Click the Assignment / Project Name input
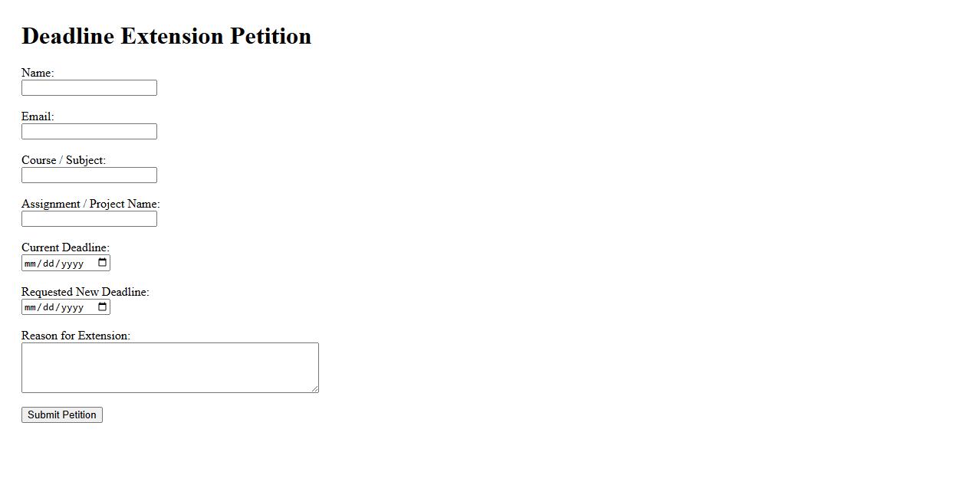Image resolution: width=980 pixels, height=498 pixels. pos(89,219)
